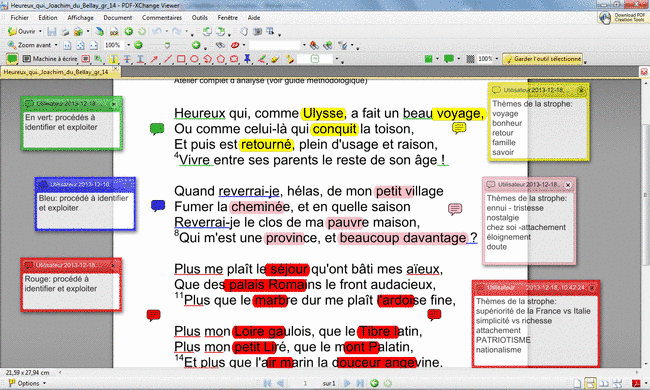The height and width of the screenshot is (390, 650).
Task: Open the Fichier menu
Action: point(19,18)
